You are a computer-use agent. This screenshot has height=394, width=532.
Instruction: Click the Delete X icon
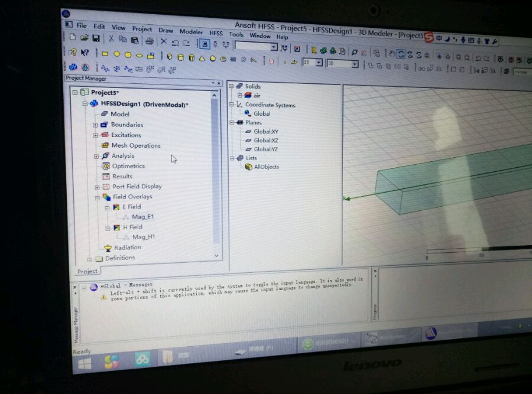point(164,42)
